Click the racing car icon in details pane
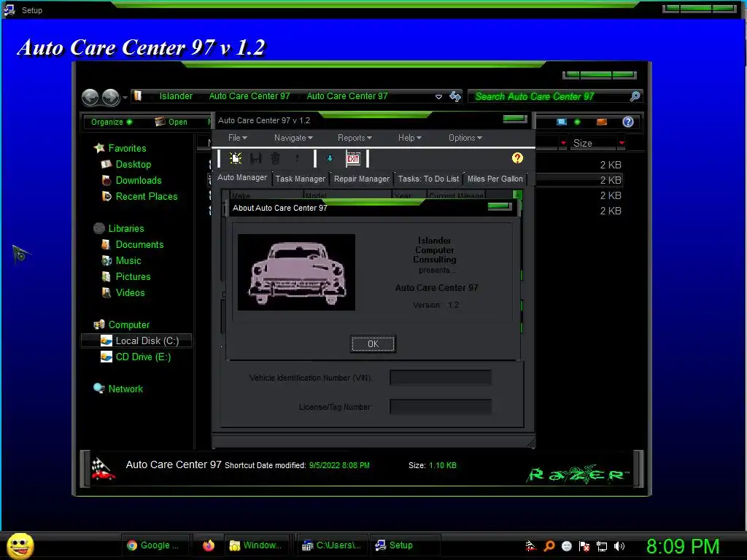747x560 pixels. point(103,469)
